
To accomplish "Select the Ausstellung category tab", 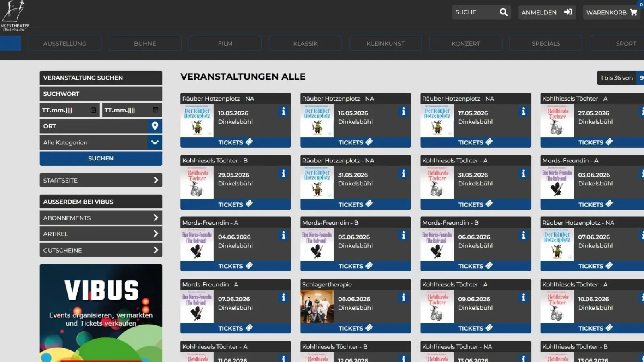I will pos(65,43).
